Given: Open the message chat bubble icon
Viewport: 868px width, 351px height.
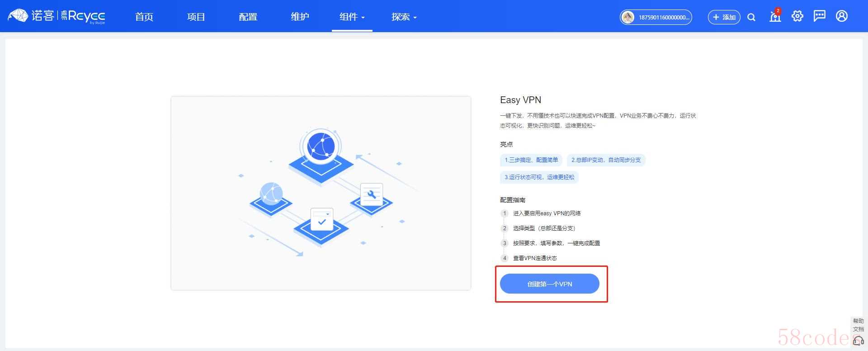Looking at the screenshot, I should point(819,17).
